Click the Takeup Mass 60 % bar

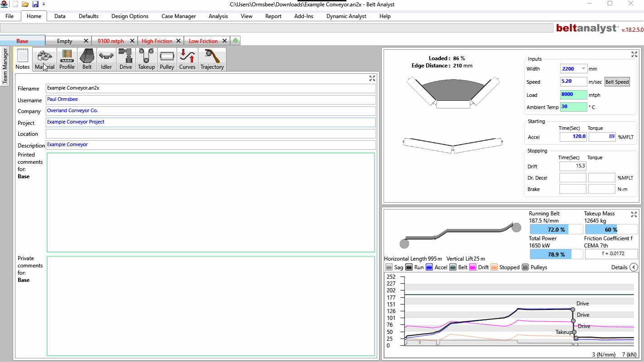(610, 229)
